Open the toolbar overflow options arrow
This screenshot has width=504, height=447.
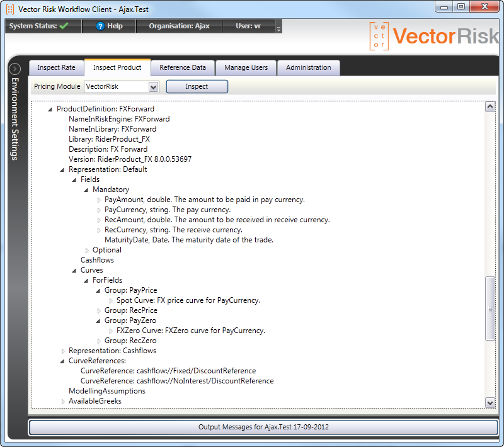tap(278, 28)
